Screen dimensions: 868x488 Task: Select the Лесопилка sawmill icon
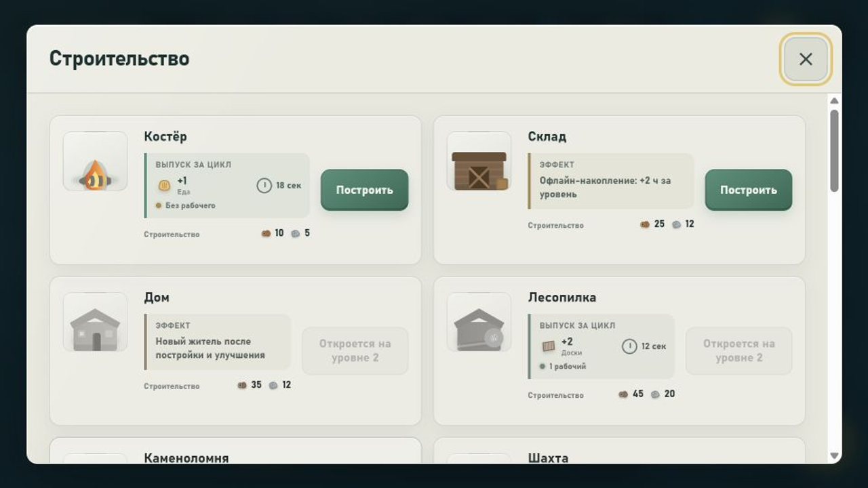(x=479, y=322)
